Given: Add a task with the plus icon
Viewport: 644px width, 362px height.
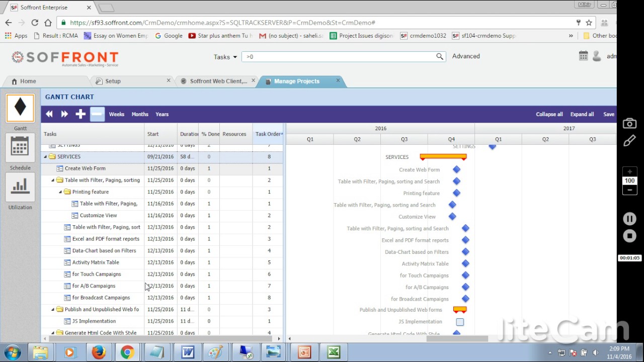Looking at the screenshot, I should 80,114.
